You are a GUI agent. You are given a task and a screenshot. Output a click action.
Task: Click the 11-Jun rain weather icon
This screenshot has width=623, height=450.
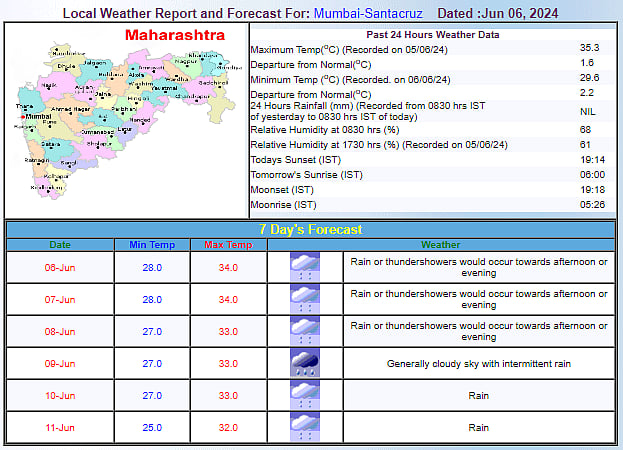(x=304, y=427)
